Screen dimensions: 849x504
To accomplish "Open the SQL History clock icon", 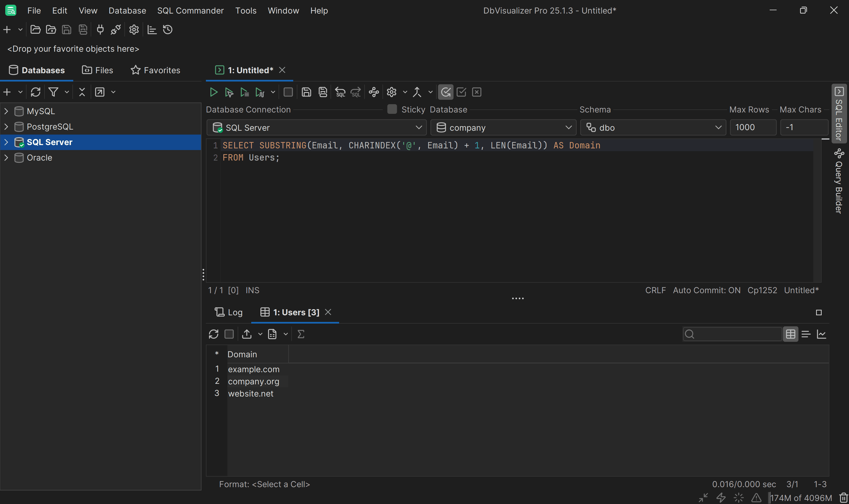I will 168,30.
